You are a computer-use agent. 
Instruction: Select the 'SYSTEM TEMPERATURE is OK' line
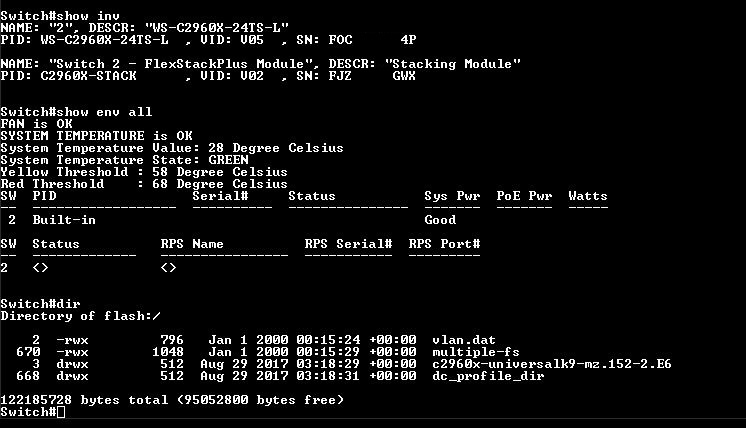click(x=96, y=136)
